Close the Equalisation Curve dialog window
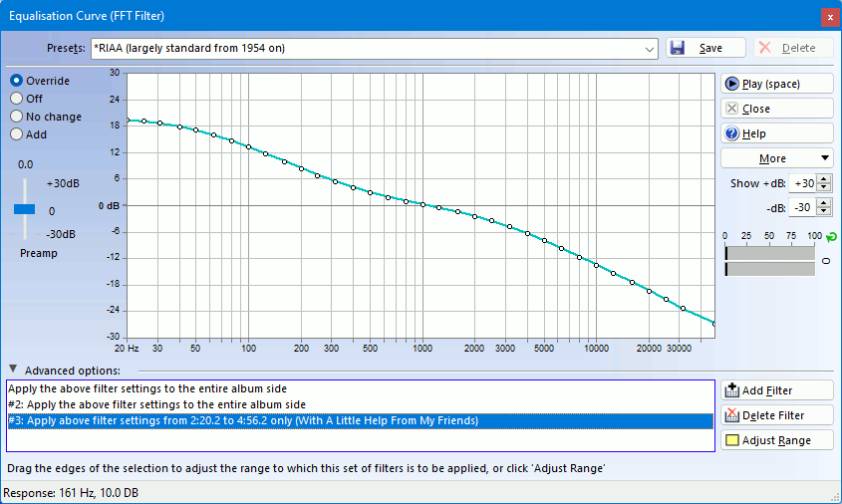 point(830,17)
